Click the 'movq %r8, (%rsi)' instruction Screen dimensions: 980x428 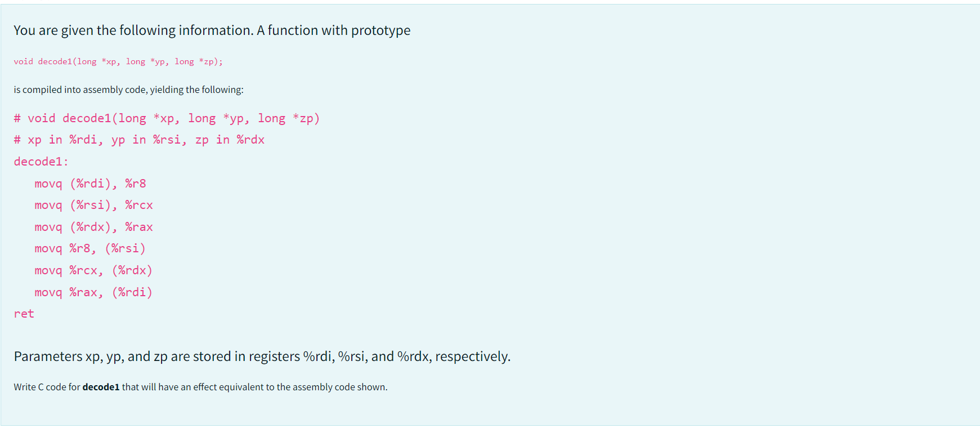pyautogui.click(x=90, y=248)
